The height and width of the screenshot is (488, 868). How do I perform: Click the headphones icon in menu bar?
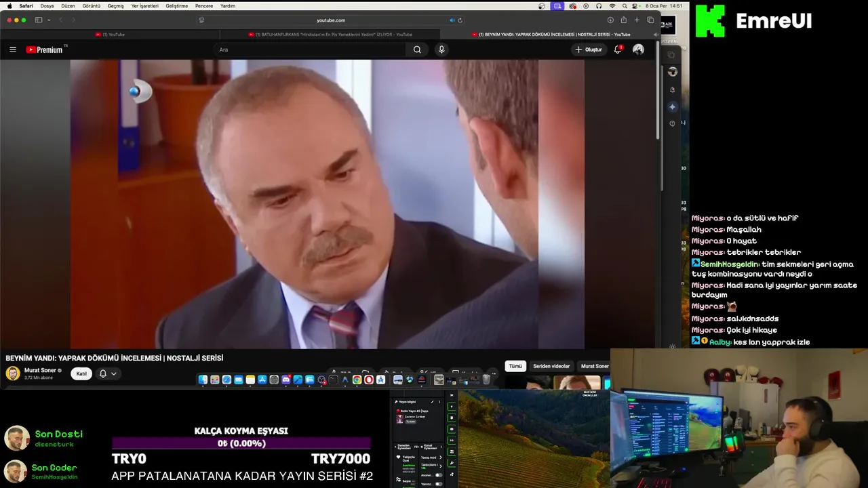pyautogui.click(x=599, y=6)
